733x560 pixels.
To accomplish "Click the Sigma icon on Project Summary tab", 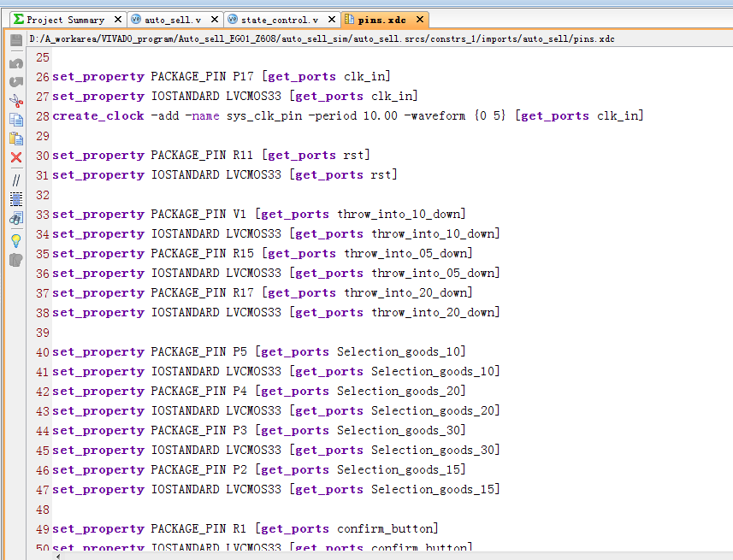I will pos(19,19).
